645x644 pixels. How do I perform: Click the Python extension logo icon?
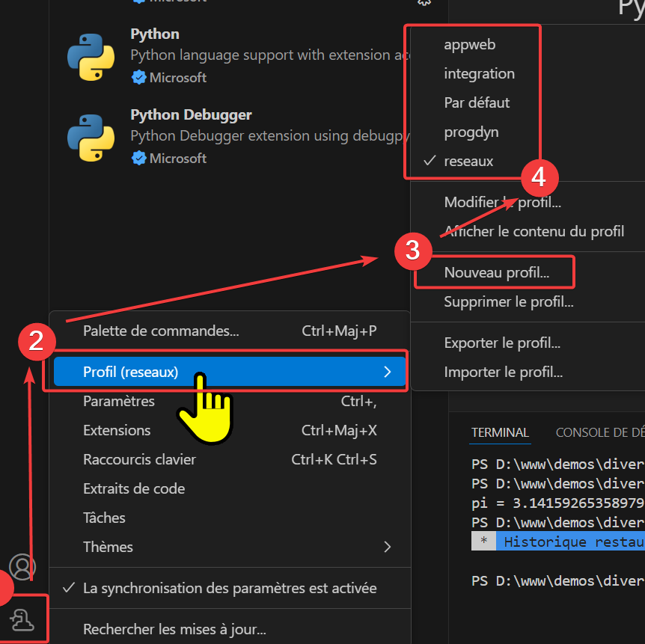(x=91, y=56)
